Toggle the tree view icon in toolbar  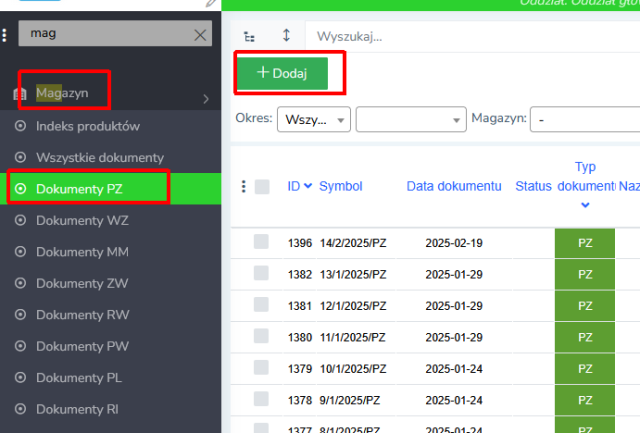[249, 37]
